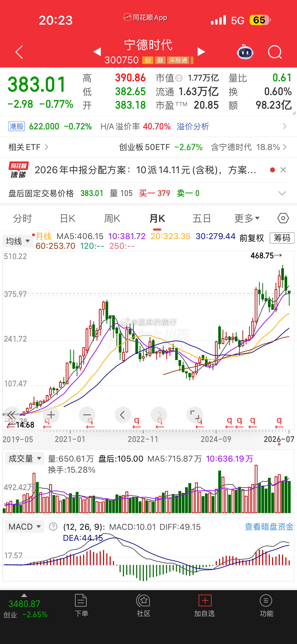Open the 2026年中报分配方案 news item
297x644 pixels.
point(145,170)
